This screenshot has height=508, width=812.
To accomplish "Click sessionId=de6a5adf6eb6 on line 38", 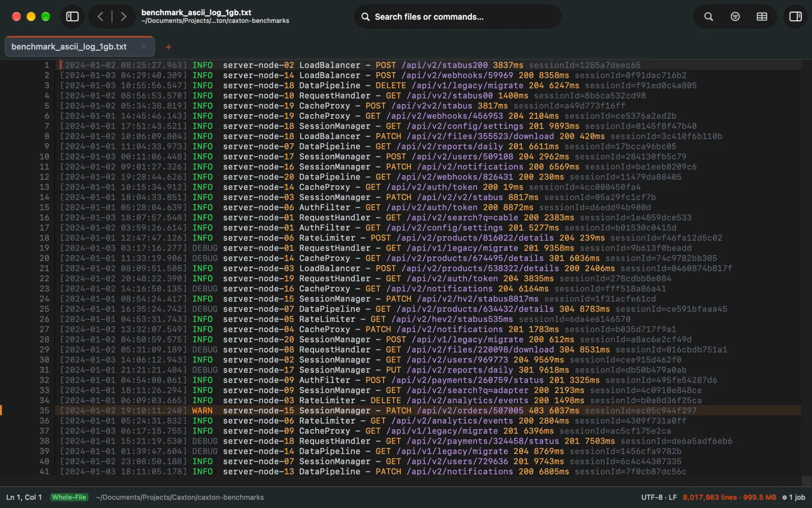I will [x=676, y=441].
